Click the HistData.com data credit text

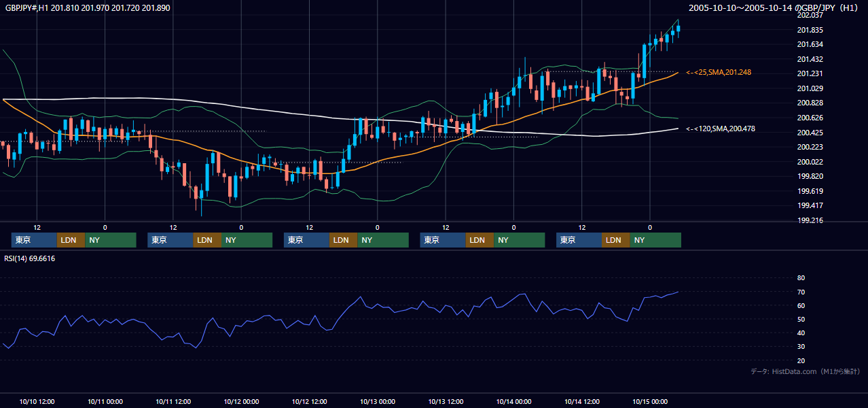coord(806,371)
